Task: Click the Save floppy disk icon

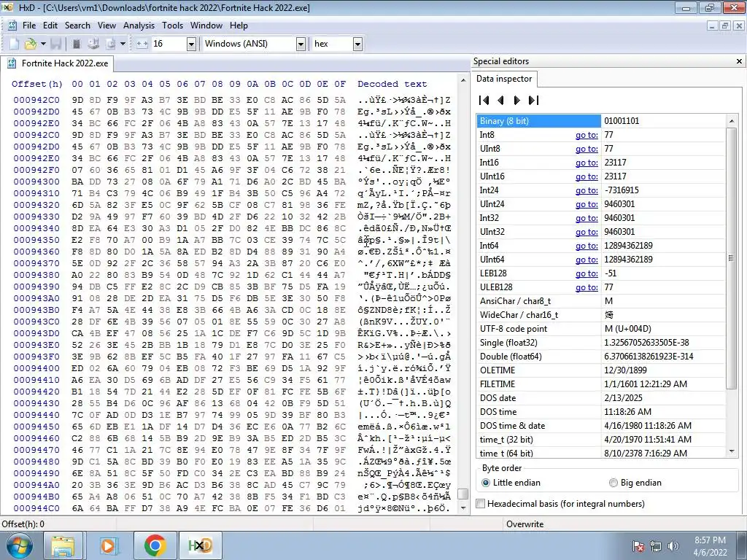Action: [55, 44]
